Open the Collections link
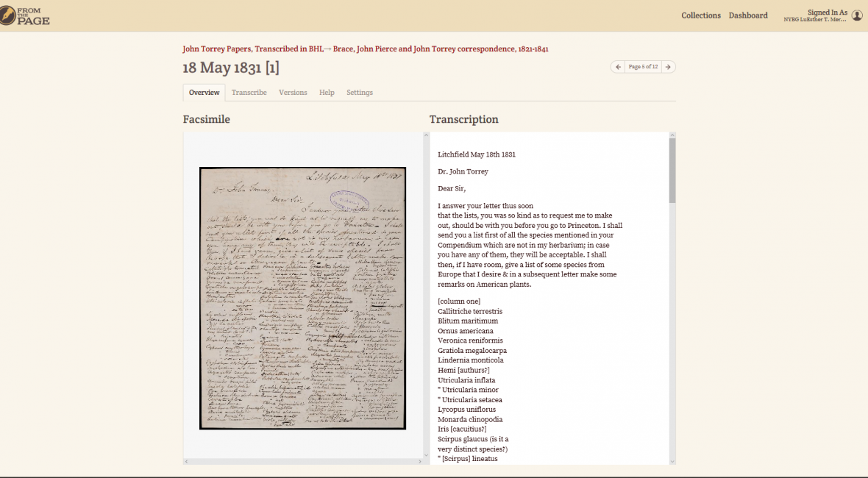Screen dimensions: 868x478 click(700, 15)
